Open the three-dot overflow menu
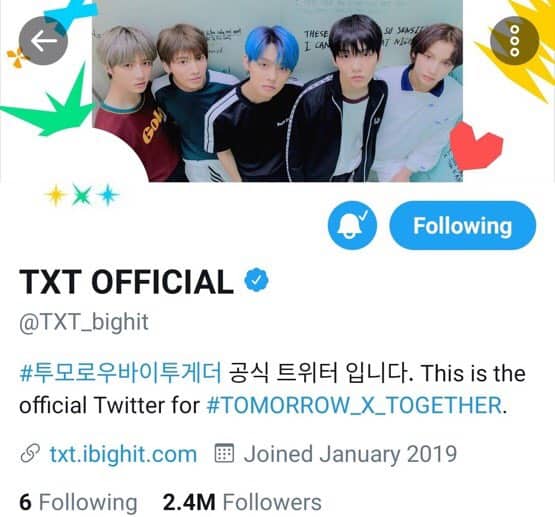The width and height of the screenshot is (555, 517). point(515,41)
